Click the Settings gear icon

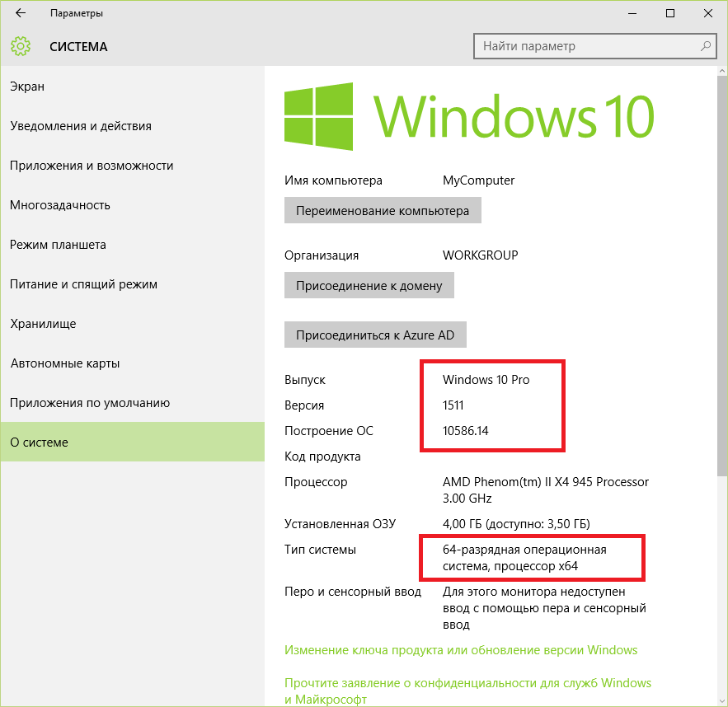click(x=21, y=46)
